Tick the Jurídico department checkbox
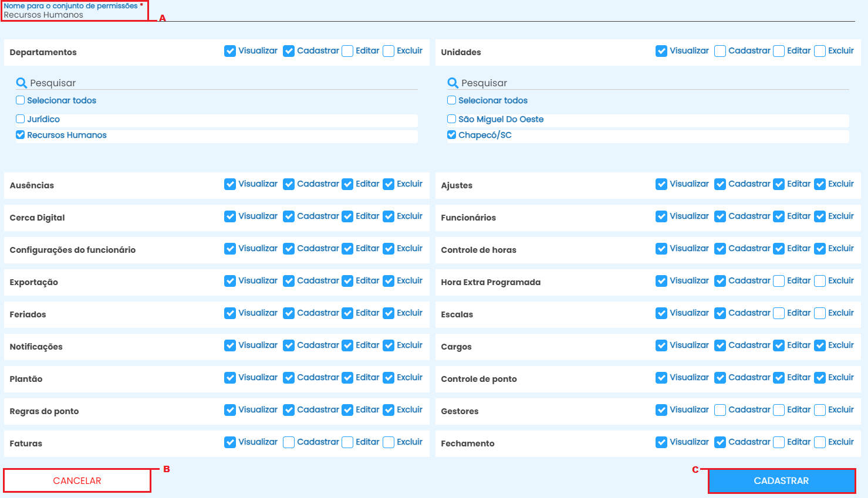The image size is (868, 498). (x=21, y=119)
